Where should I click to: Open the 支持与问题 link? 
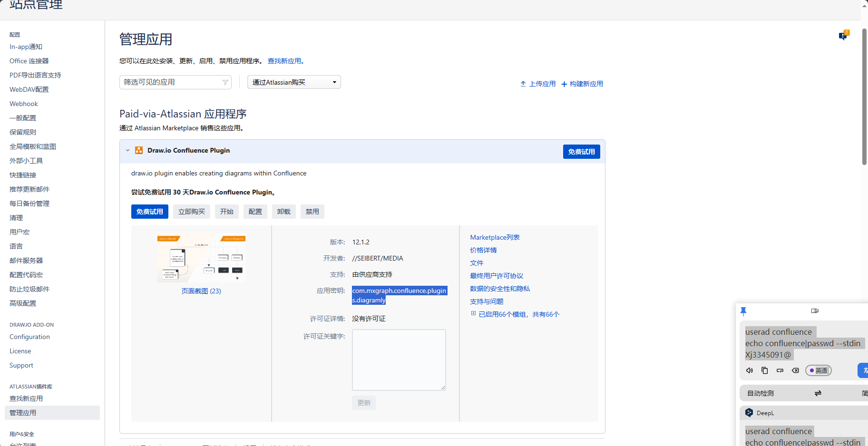coord(487,301)
